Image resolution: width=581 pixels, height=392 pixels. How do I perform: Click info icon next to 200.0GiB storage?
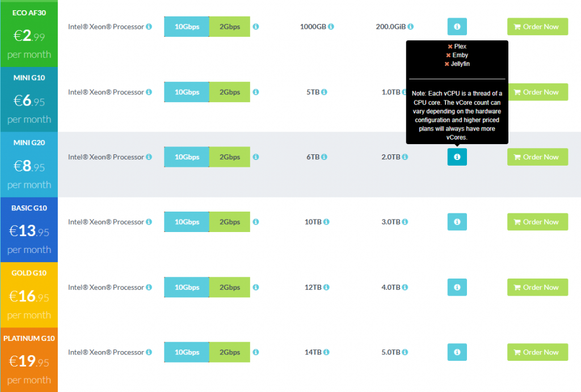click(x=411, y=27)
